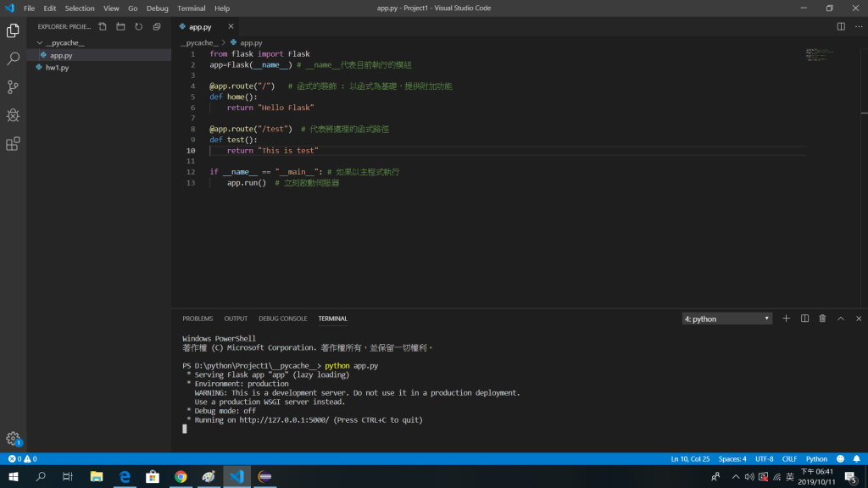868x488 pixels.
Task: Close the app.py editor tab
Action: 231,26
